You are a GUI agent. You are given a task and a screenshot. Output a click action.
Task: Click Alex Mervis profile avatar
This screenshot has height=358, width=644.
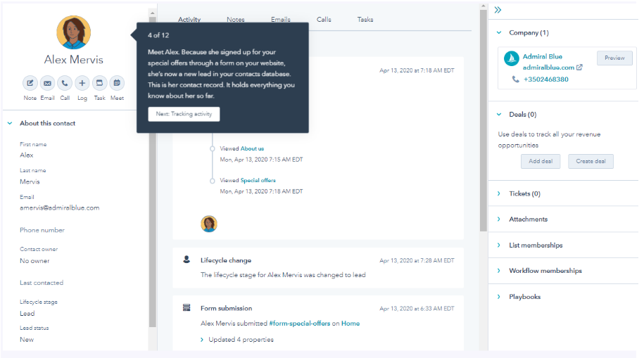[x=73, y=32]
